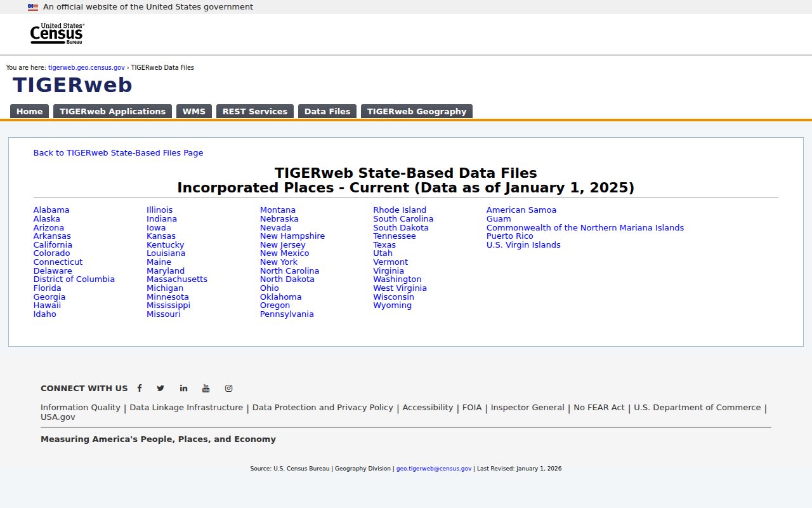Follow the U.S. Department of Commerce link
Viewport: 812px width, 508px height.
click(697, 408)
